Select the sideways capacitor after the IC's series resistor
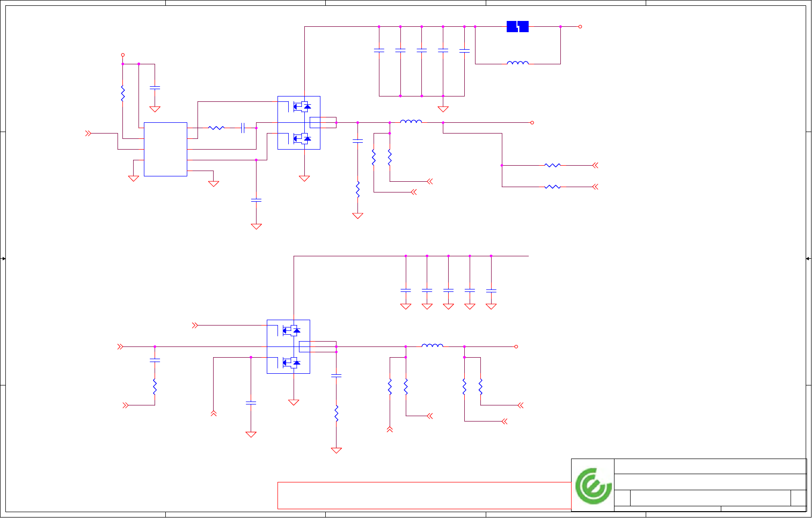 click(242, 128)
